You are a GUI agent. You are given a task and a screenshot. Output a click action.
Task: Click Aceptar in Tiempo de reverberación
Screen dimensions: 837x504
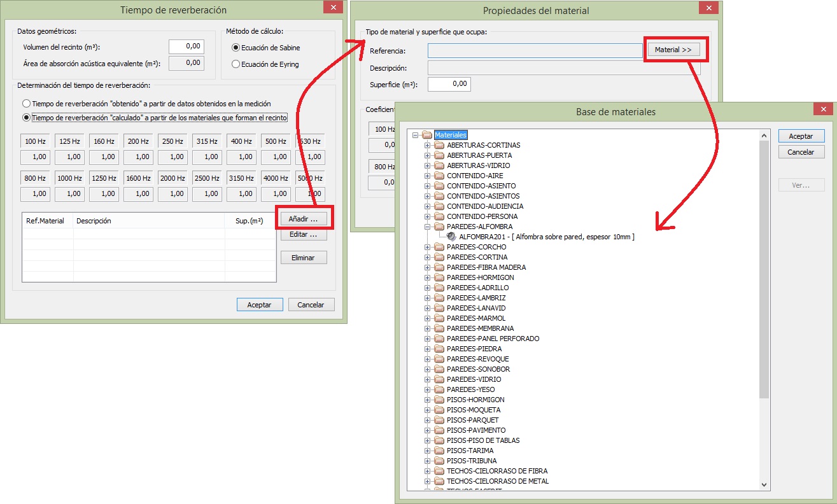[x=259, y=305]
